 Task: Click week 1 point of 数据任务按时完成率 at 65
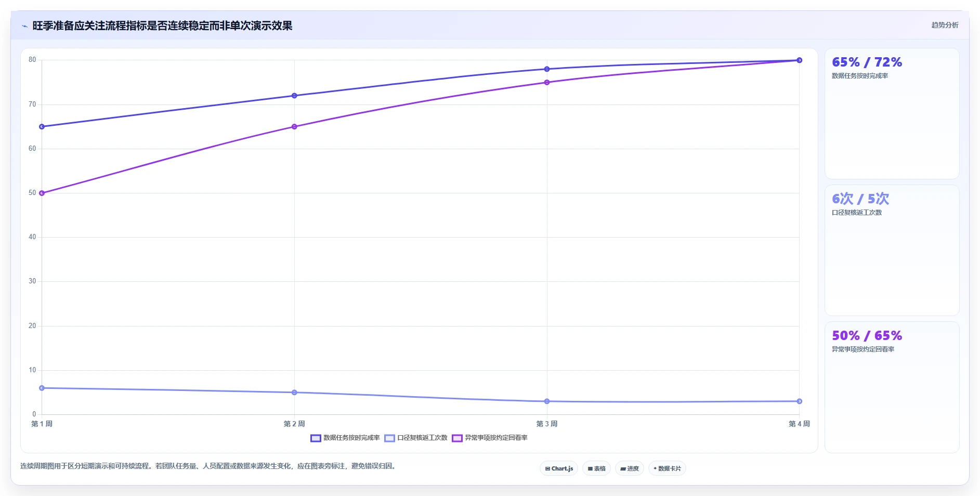pyautogui.click(x=42, y=127)
